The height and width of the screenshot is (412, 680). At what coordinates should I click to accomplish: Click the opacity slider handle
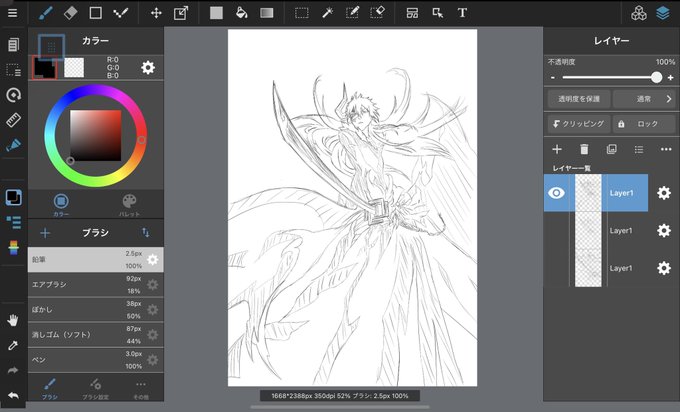point(657,78)
